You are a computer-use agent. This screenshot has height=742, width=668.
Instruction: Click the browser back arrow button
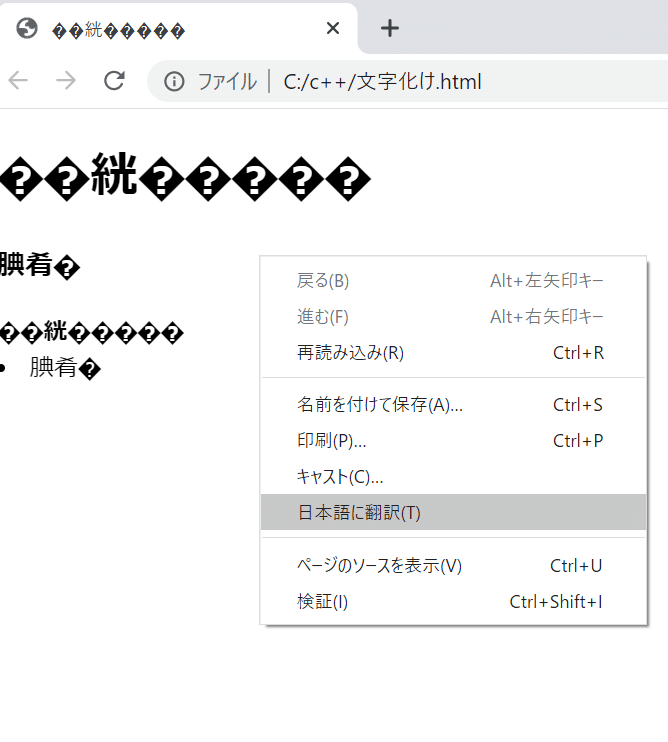(18, 80)
